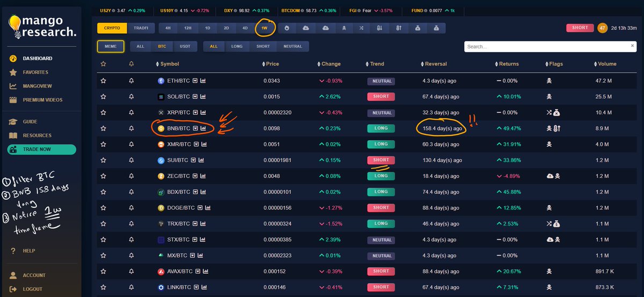
Task: Select the cloud upload filter icon
Action: pyautogui.click(x=325, y=28)
